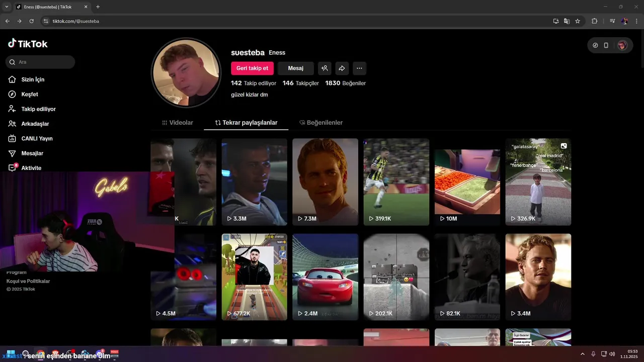
Task: Click the suesteba username heading
Action: [x=248, y=52]
